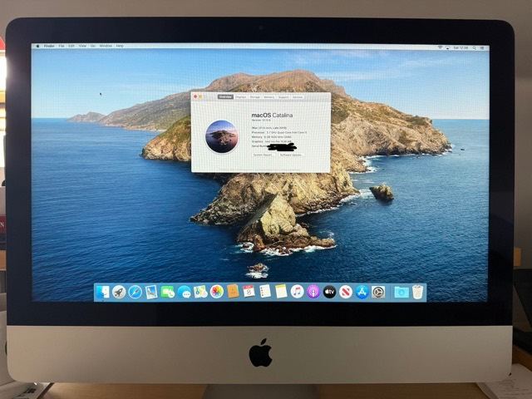Open Calendar icon in Dock
The image size is (532, 399).
click(x=249, y=292)
